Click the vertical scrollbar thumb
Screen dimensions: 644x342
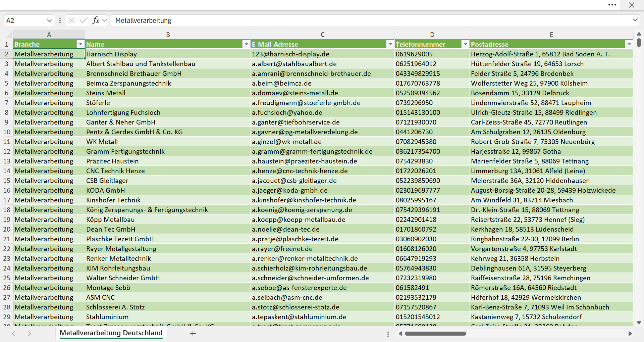tap(639, 43)
